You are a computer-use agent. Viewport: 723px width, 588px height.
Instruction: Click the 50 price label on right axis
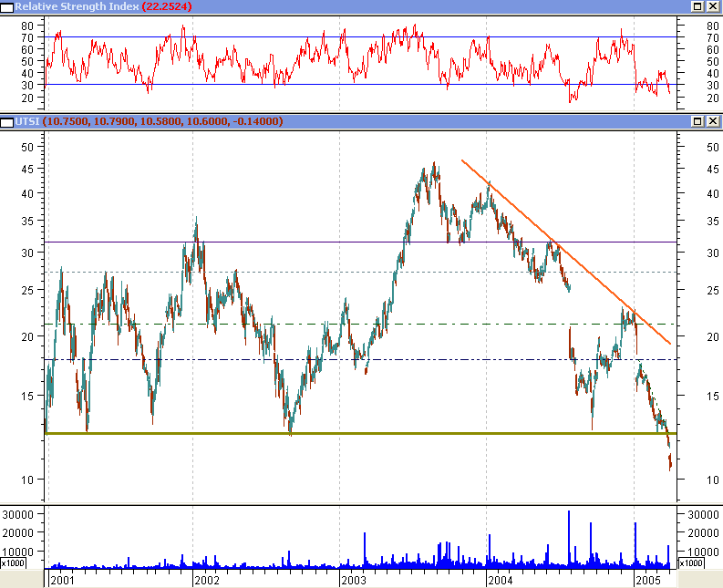[713, 147]
